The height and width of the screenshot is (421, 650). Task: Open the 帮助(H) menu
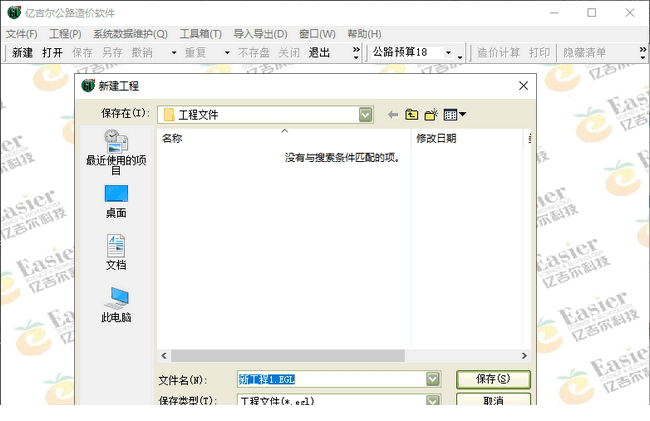coord(364,34)
